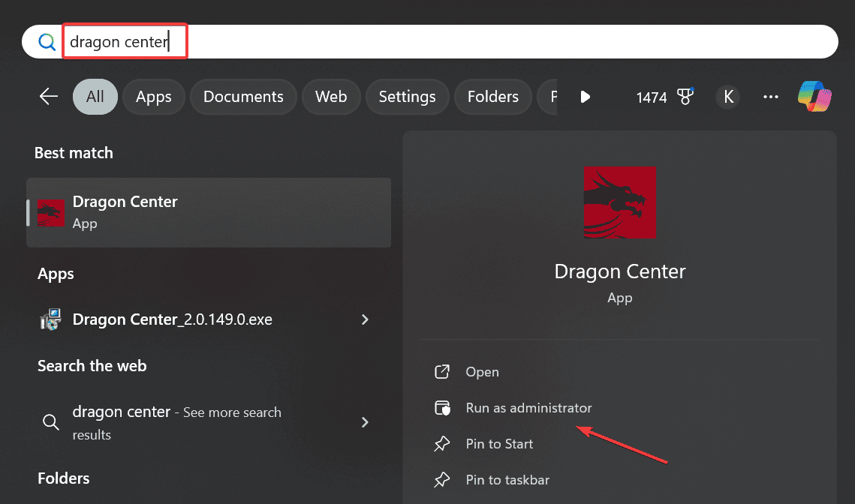Screen dimensions: 855x504
Task: Open the Dragon Center best match result
Action: 209,212
